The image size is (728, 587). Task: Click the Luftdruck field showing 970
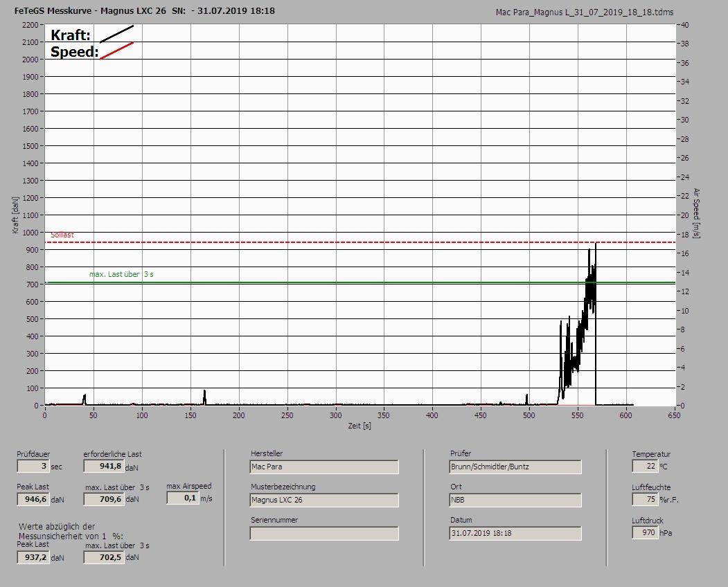point(645,532)
